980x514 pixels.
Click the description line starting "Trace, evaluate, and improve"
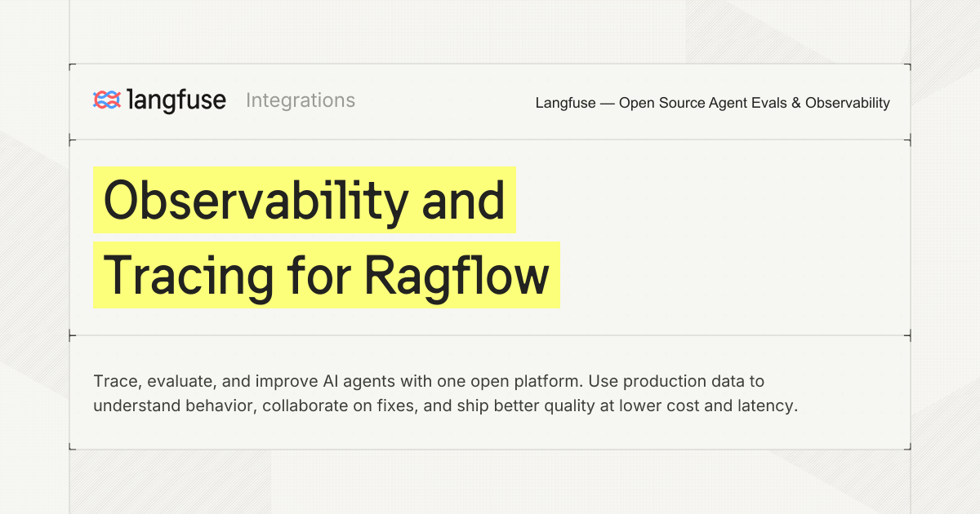coord(429,381)
